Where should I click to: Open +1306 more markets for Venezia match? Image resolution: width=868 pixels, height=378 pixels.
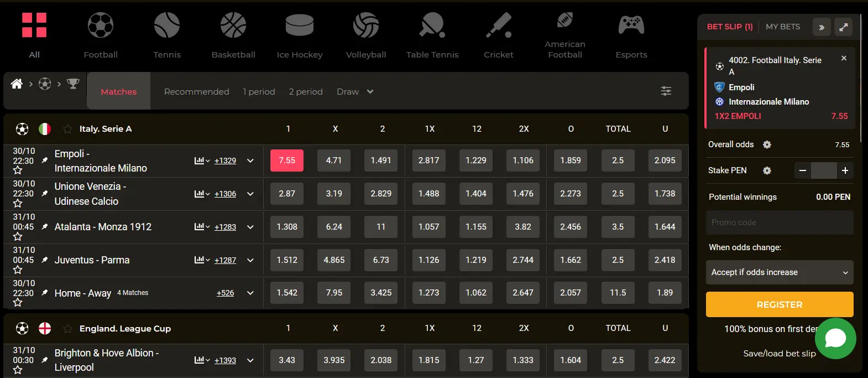tap(225, 194)
